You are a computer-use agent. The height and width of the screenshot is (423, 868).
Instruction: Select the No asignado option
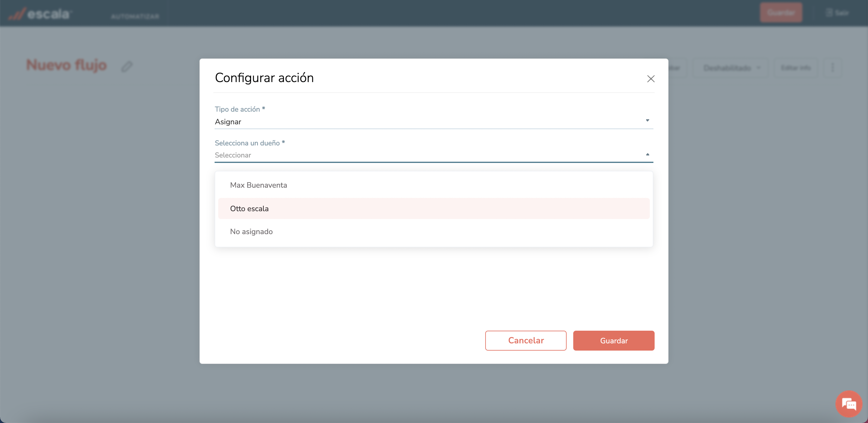point(434,231)
